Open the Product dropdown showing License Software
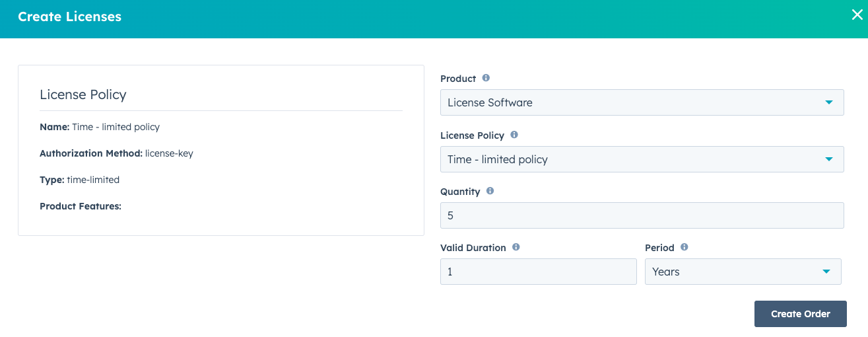 (x=634, y=102)
